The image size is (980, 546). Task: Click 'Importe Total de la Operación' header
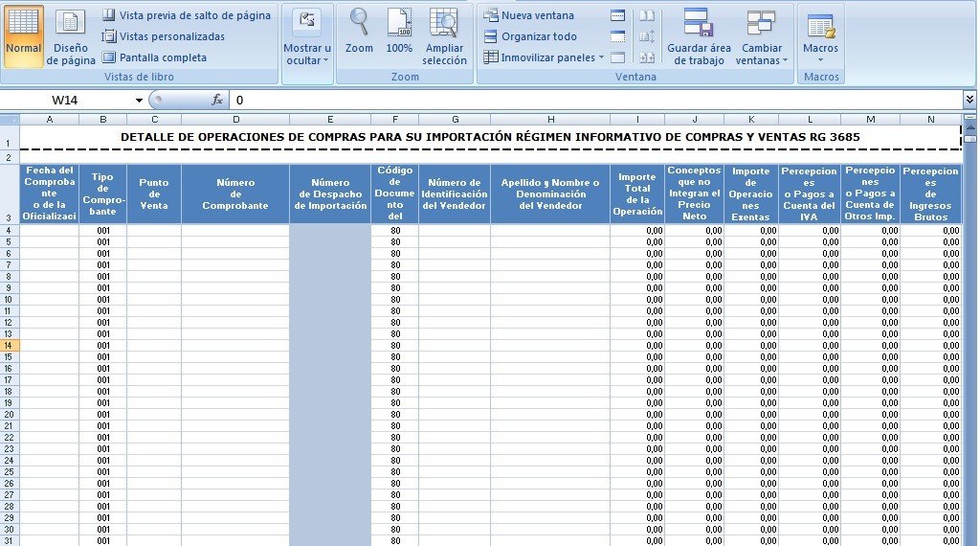(x=637, y=193)
